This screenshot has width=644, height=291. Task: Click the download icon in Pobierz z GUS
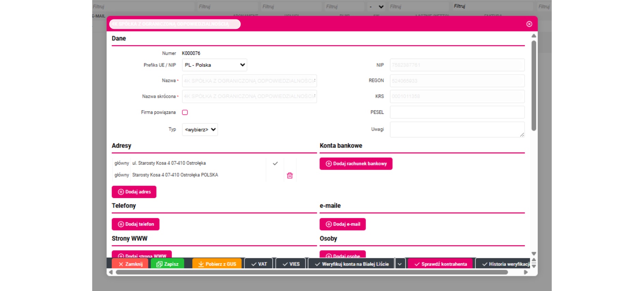(201, 264)
